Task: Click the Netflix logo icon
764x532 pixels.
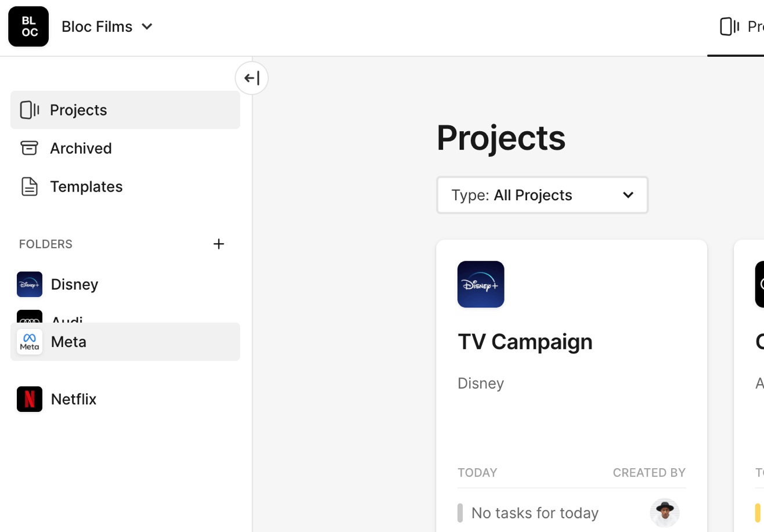Action: point(30,399)
